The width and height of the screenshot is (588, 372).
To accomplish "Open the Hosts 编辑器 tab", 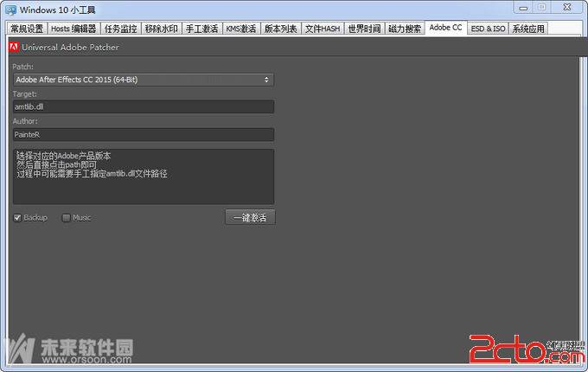I will [73, 29].
